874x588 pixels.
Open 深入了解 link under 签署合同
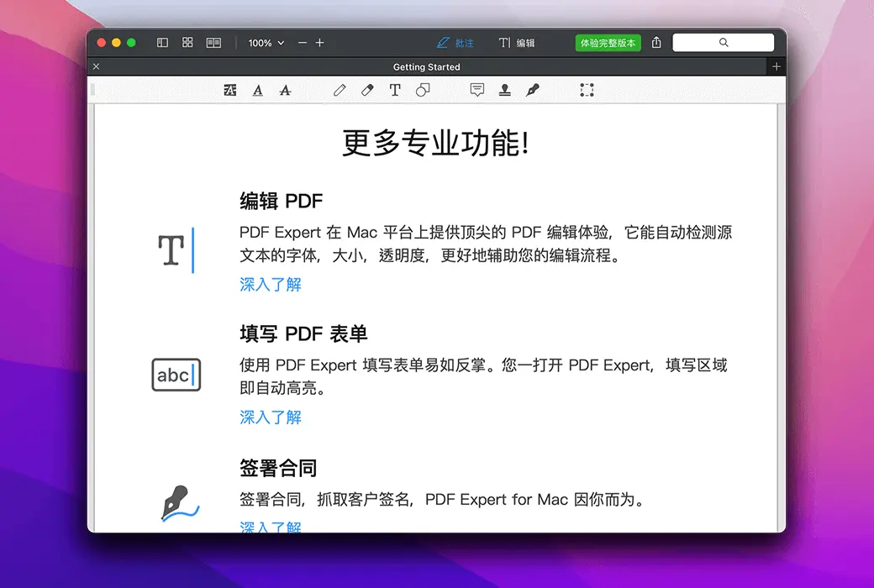[271, 526]
